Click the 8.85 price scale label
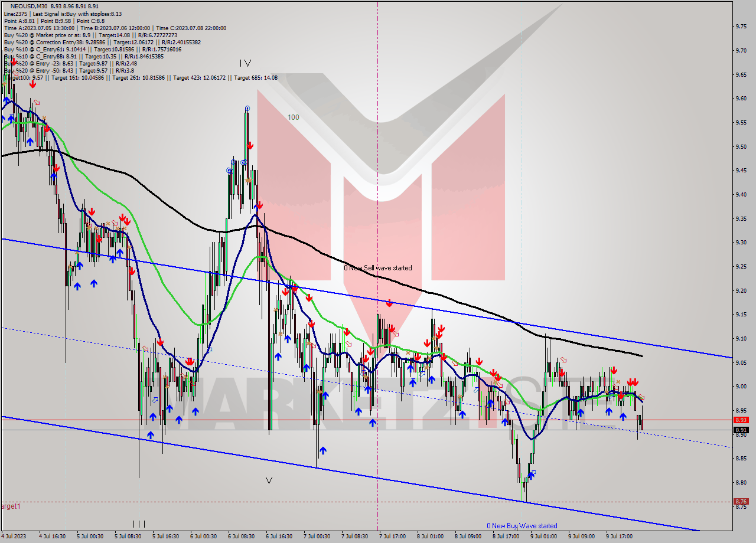Viewport: 756px width, 543px height. [742, 458]
